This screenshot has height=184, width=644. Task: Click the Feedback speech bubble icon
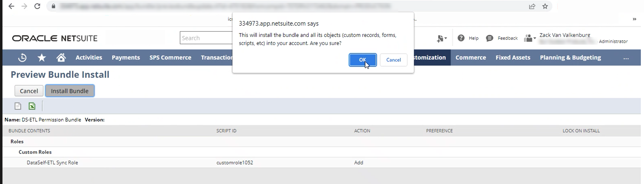[x=489, y=38]
